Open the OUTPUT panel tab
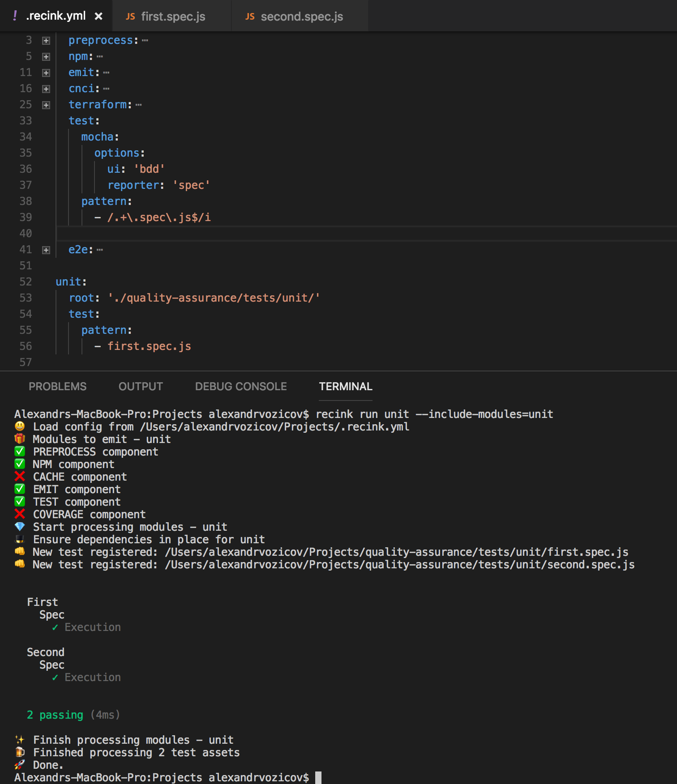Screen dimensions: 677x784 coord(141,387)
